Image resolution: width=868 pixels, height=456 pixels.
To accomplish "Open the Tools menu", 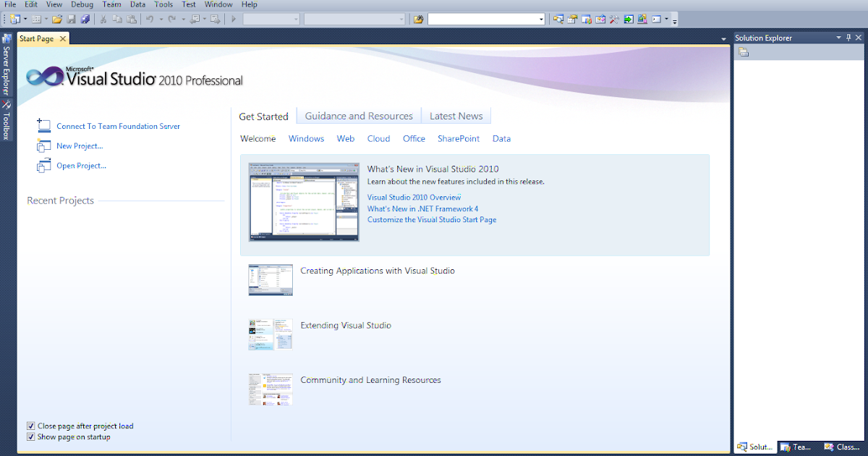I will (x=163, y=4).
